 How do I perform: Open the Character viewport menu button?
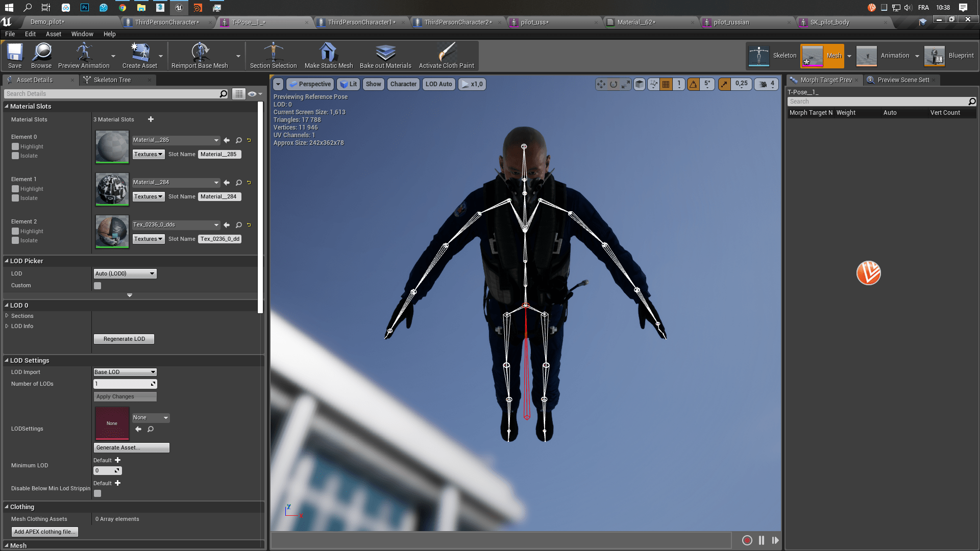(403, 84)
